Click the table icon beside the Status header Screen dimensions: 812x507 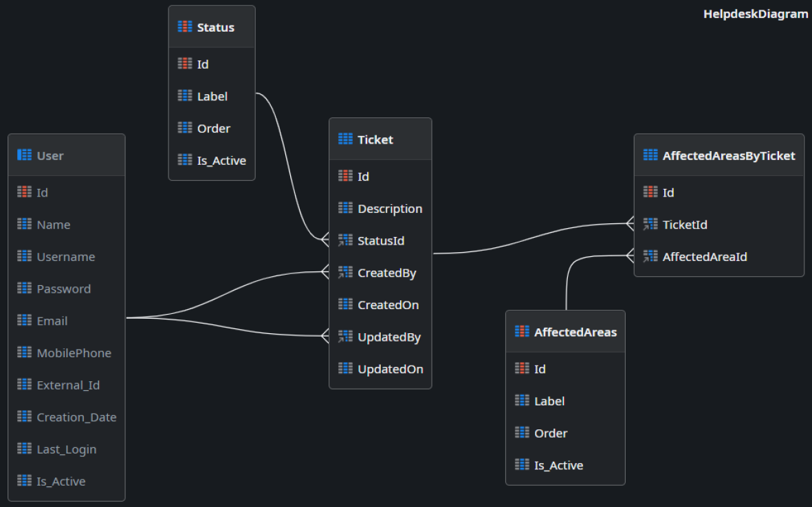click(x=184, y=27)
